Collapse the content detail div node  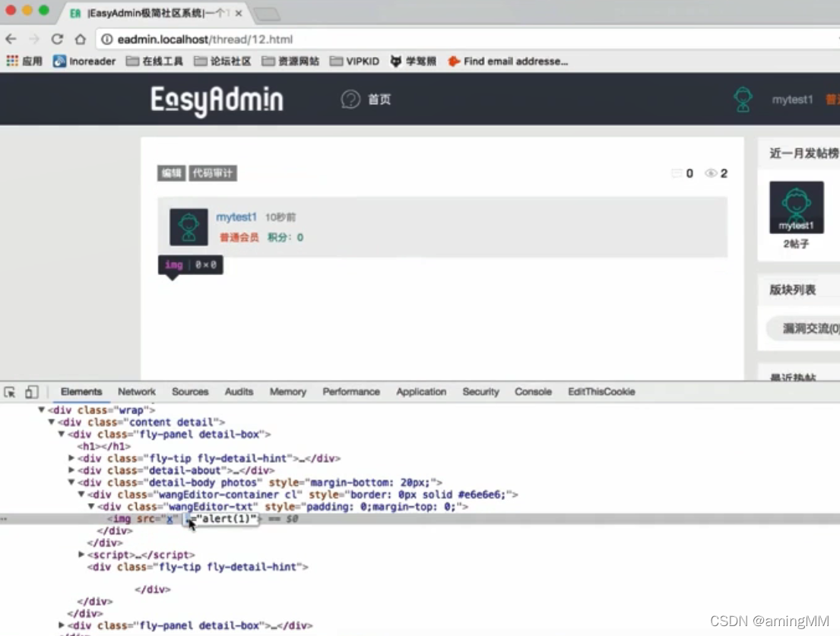coord(52,422)
